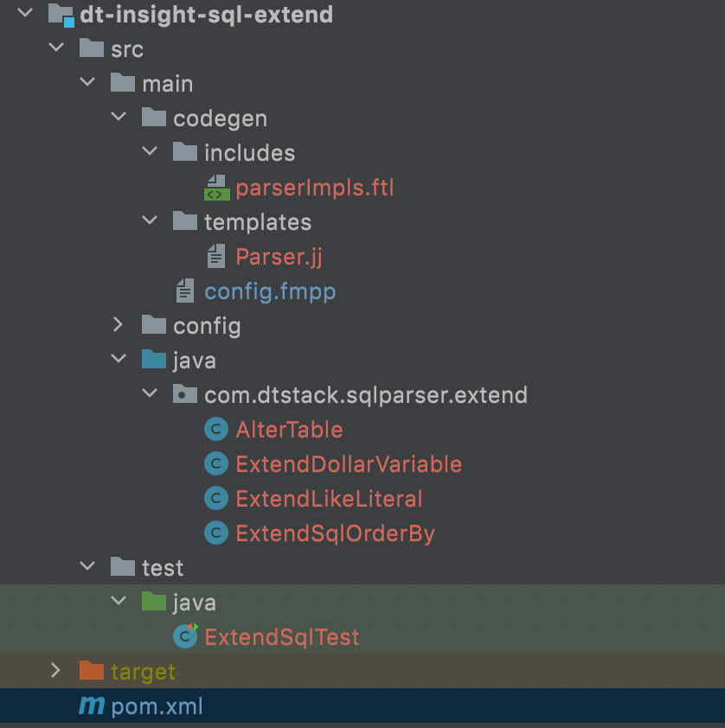Select the java label under test
Image resolution: width=725 pixels, height=728 pixels.
[x=194, y=603]
